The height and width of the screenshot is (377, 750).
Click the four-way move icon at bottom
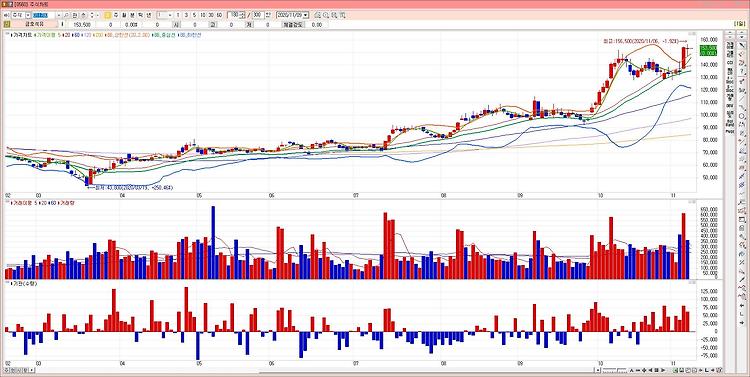pos(644,370)
